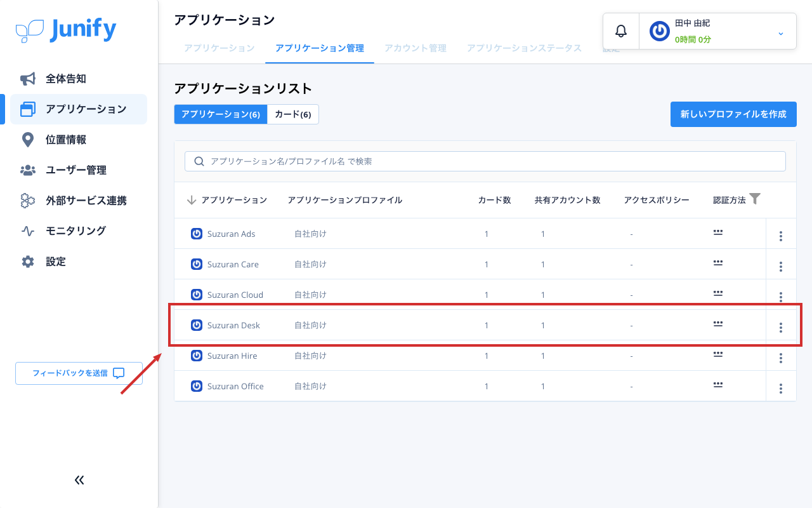Image resolution: width=812 pixels, height=508 pixels.
Task: Switch to アカウント管理 tab
Action: [x=416, y=48]
